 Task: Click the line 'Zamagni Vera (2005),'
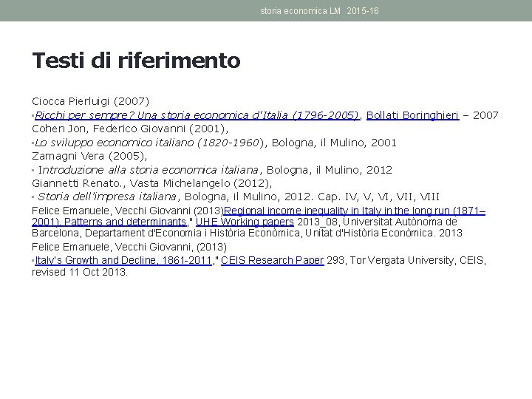pos(89,156)
